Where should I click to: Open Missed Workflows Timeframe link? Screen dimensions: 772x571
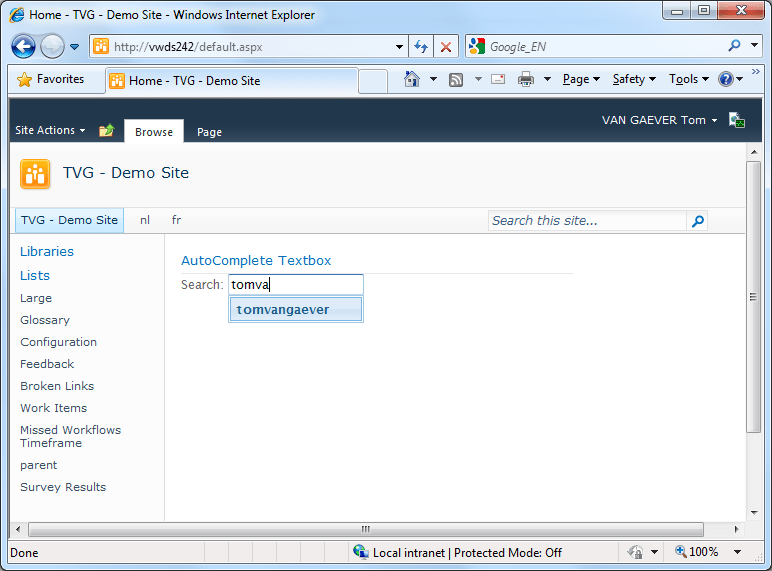coord(70,437)
